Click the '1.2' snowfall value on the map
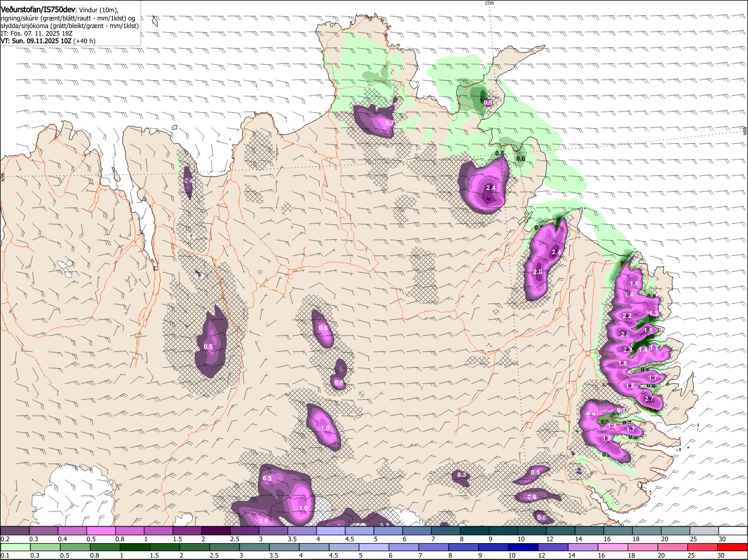 click(x=612, y=427)
